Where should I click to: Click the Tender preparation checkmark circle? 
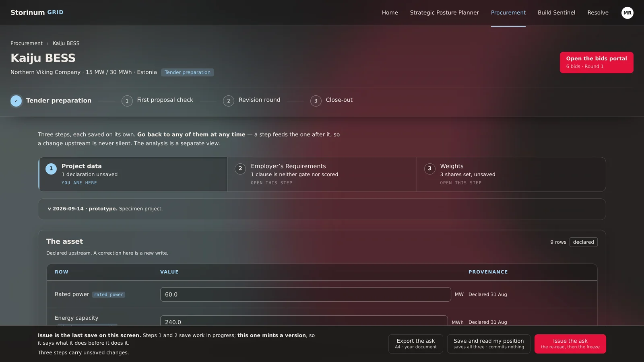(x=16, y=101)
